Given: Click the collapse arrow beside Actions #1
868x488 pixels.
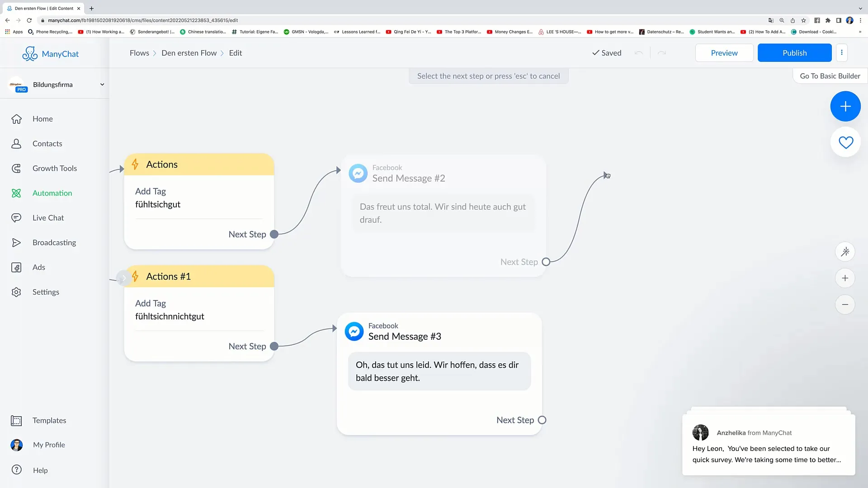Looking at the screenshot, I should (x=123, y=278).
